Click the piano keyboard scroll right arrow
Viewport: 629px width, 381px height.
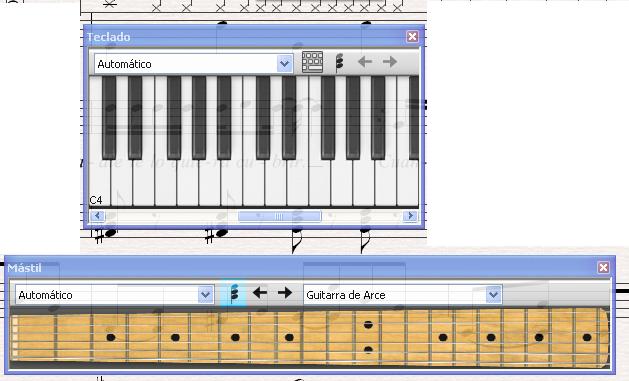[410, 216]
